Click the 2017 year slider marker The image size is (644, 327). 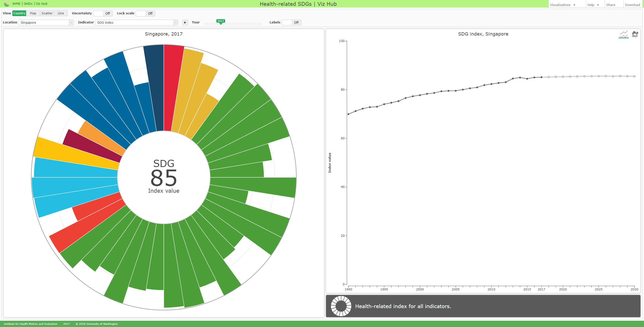click(221, 22)
